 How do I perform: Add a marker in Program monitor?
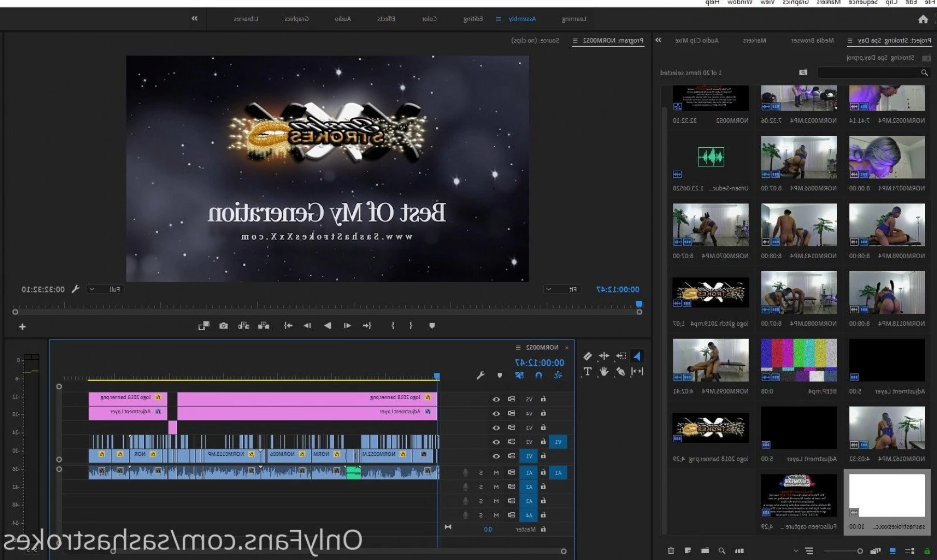point(432,326)
